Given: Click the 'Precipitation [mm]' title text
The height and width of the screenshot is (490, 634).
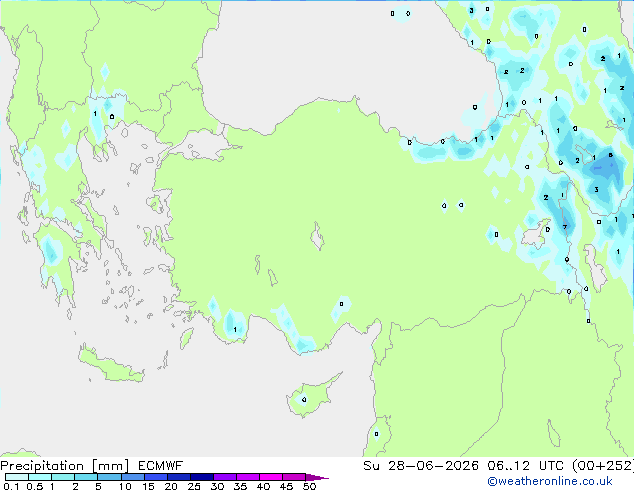Looking at the screenshot, I should [x=65, y=466].
